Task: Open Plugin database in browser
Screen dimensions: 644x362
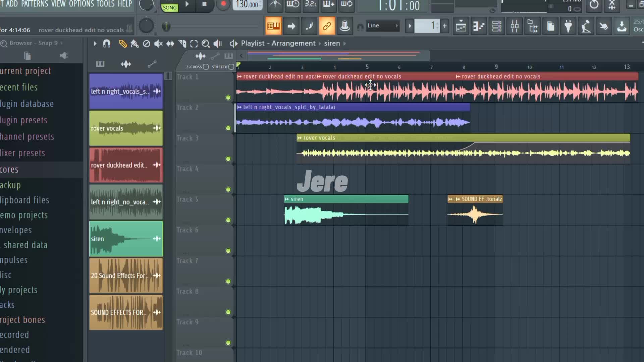Action: point(27,104)
